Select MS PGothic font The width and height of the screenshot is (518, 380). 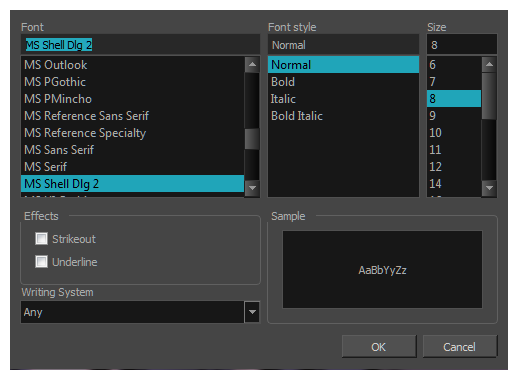133,82
